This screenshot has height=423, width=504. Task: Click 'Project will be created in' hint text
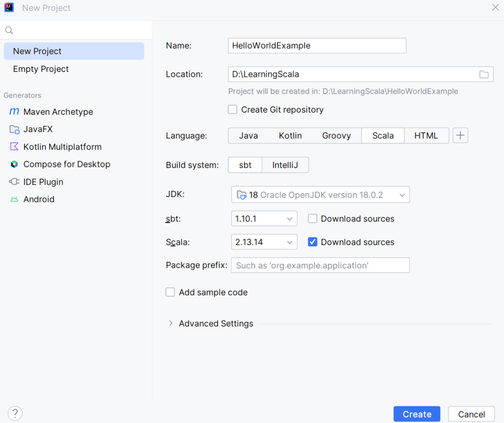(x=343, y=91)
